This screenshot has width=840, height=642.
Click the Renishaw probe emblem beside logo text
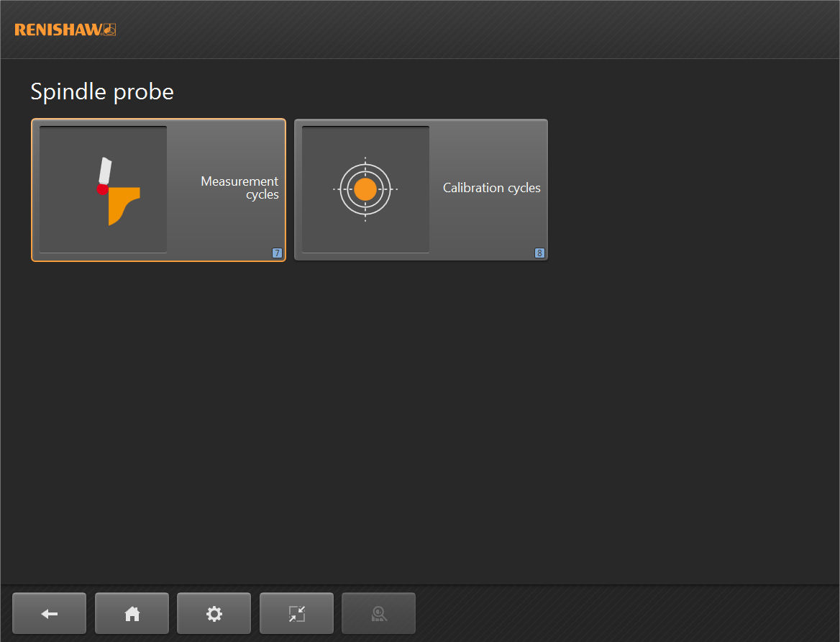109,30
